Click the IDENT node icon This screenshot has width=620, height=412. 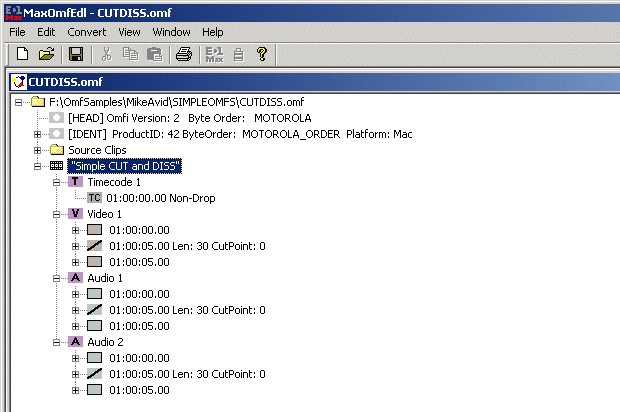56,134
